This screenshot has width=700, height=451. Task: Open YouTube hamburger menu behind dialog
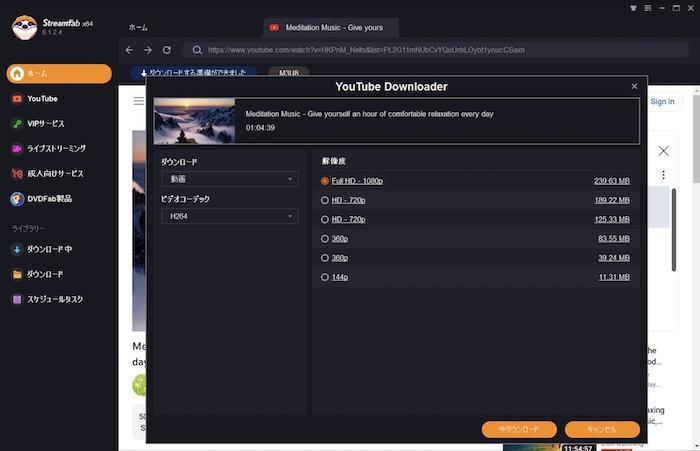coord(139,101)
